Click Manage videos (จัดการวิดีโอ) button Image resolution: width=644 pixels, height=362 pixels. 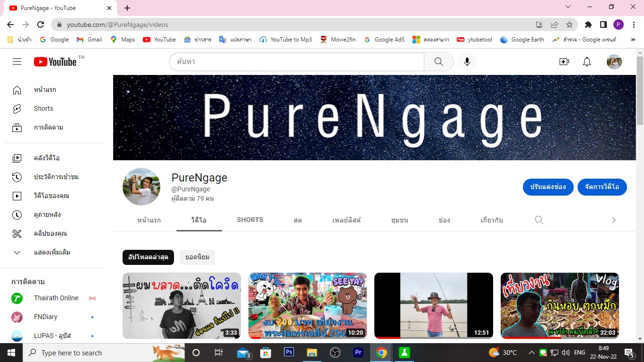(602, 187)
